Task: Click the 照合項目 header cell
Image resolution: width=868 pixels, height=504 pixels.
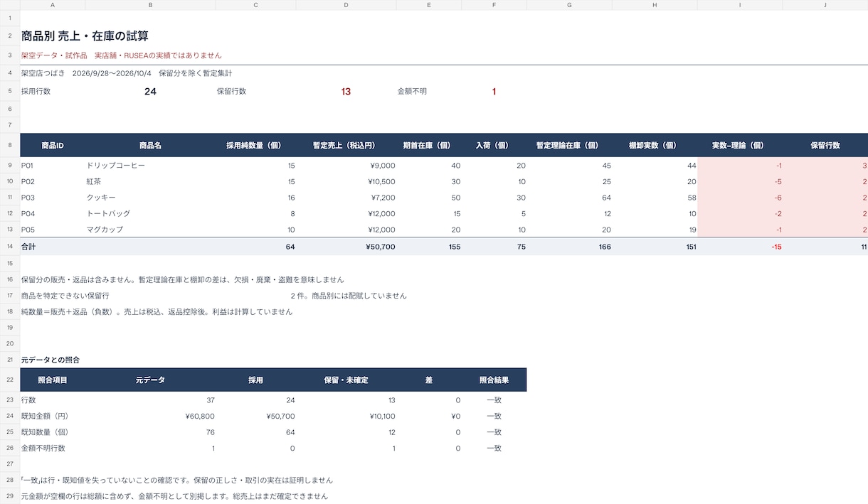Action: [53, 380]
